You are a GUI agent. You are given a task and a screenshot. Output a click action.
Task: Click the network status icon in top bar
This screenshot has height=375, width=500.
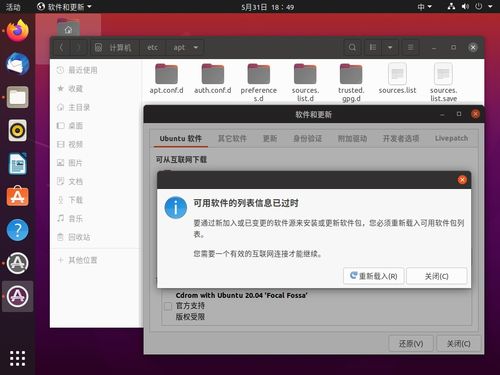coord(451,7)
